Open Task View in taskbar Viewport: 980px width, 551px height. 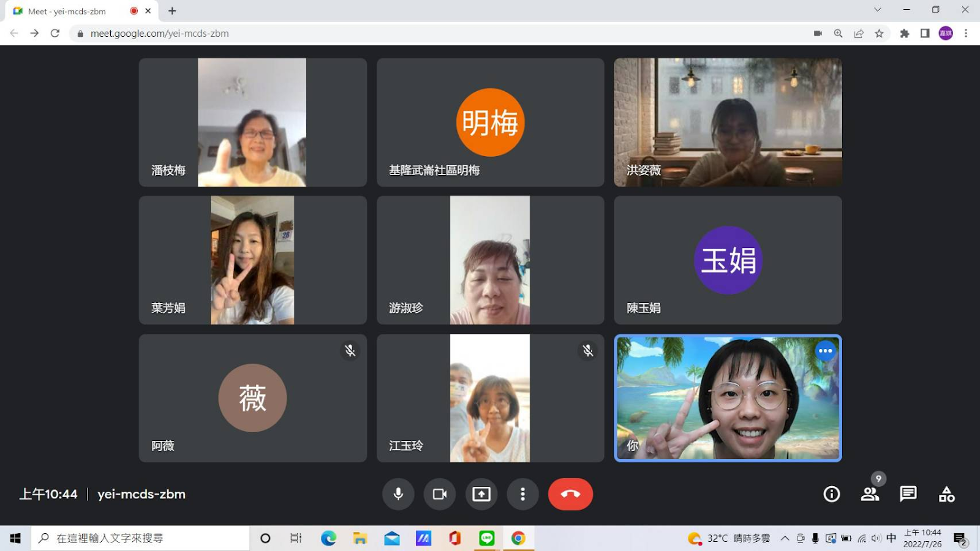296,538
